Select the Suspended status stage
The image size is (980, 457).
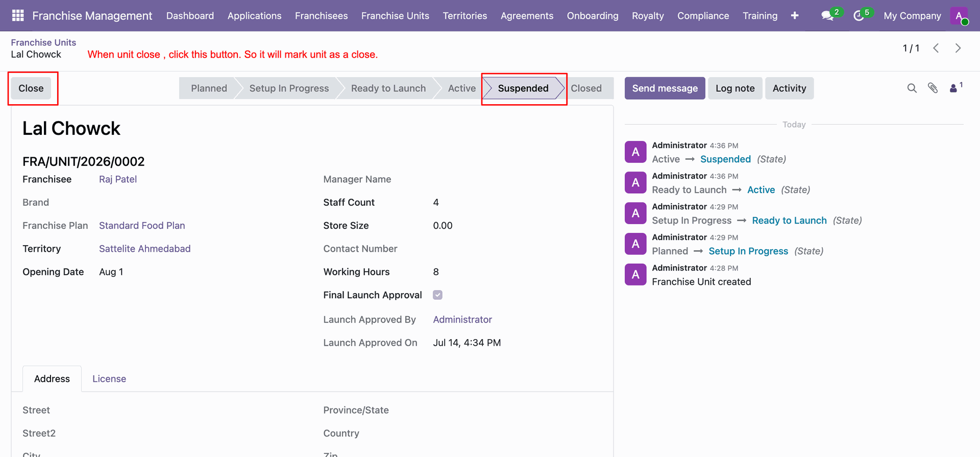(x=523, y=88)
